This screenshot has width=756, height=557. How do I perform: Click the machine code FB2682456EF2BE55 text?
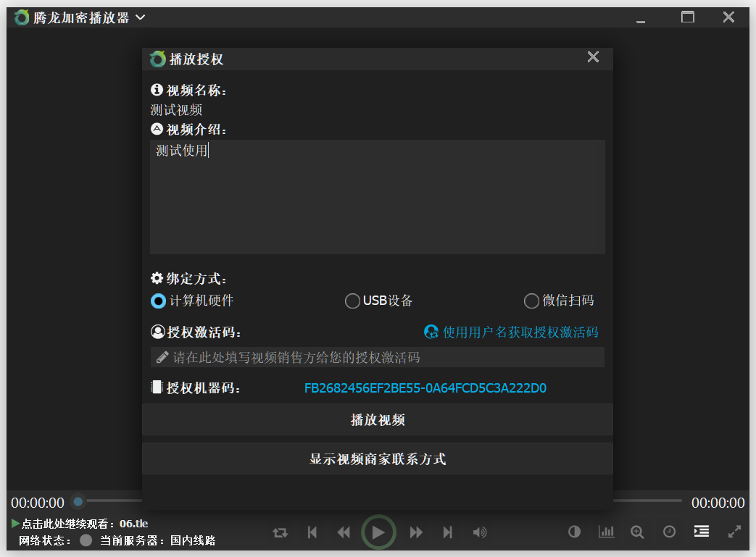[x=425, y=388]
